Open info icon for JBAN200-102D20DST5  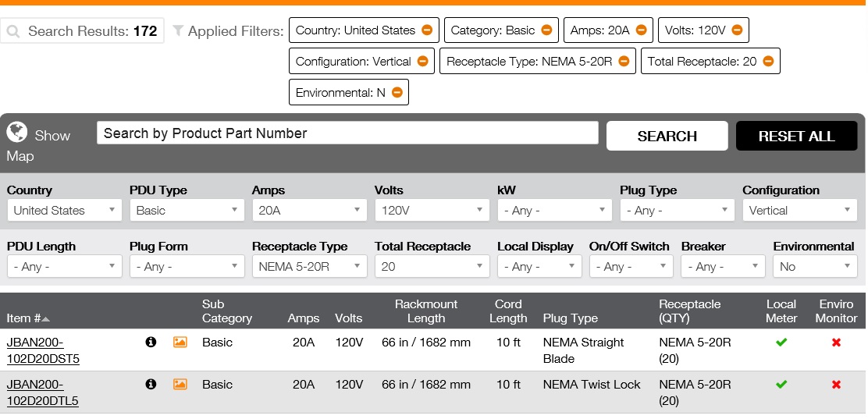(151, 342)
